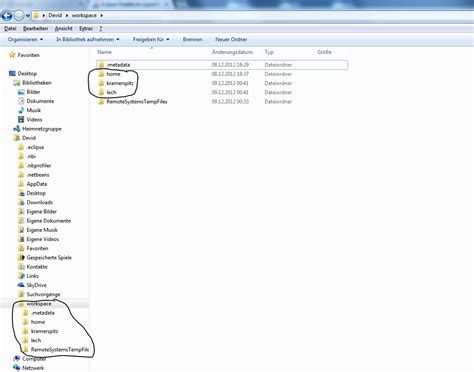Select the .metadata folder icon in file list
This screenshot has width=474, height=372.
[x=101, y=65]
